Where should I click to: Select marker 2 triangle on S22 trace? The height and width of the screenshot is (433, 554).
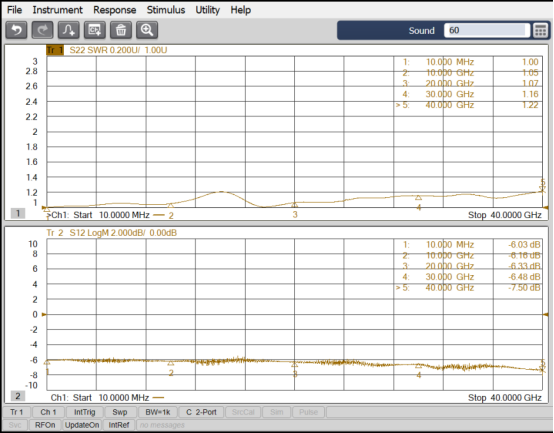click(x=171, y=206)
